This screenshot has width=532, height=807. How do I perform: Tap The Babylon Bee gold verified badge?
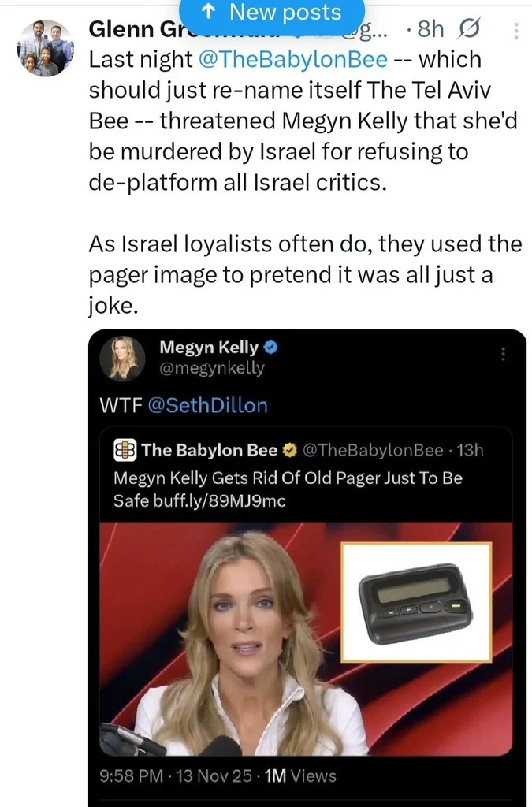tap(289, 450)
